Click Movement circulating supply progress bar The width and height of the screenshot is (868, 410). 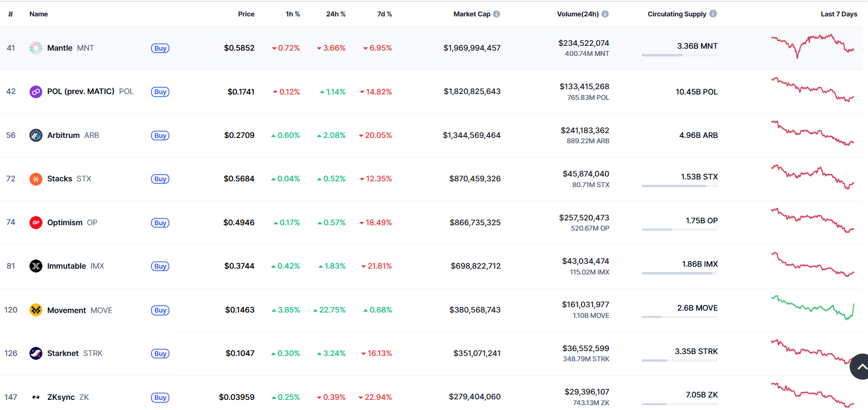coord(680,317)
